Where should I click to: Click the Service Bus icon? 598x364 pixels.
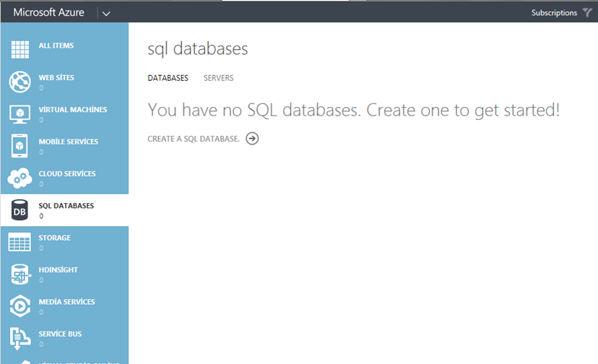point(19,339)
